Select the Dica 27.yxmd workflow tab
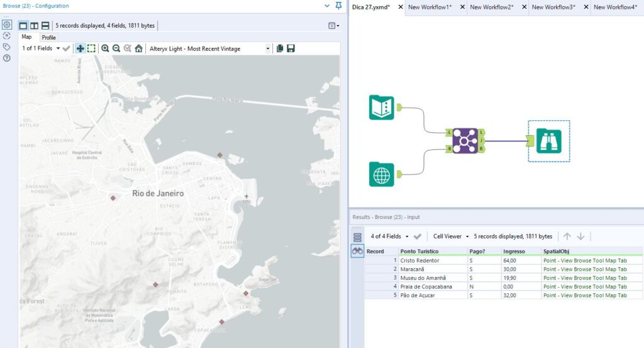This screenshot has height=348, width=644. [x=371, y=7]
